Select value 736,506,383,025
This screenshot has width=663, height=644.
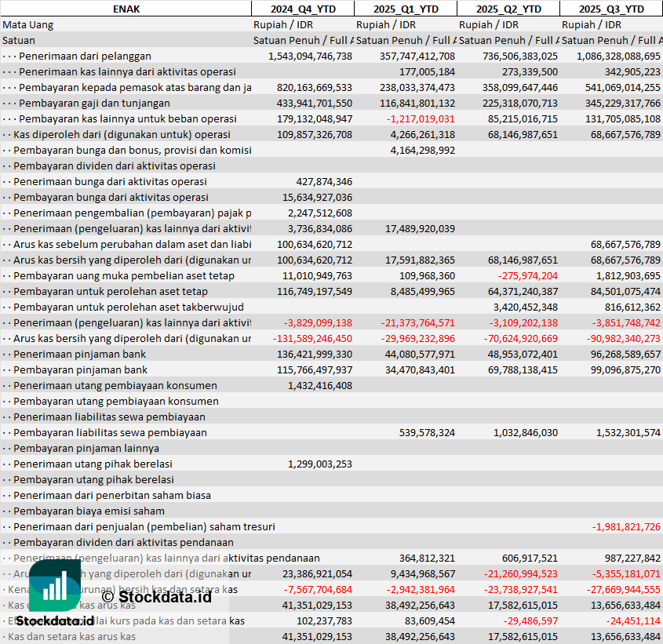520,56
